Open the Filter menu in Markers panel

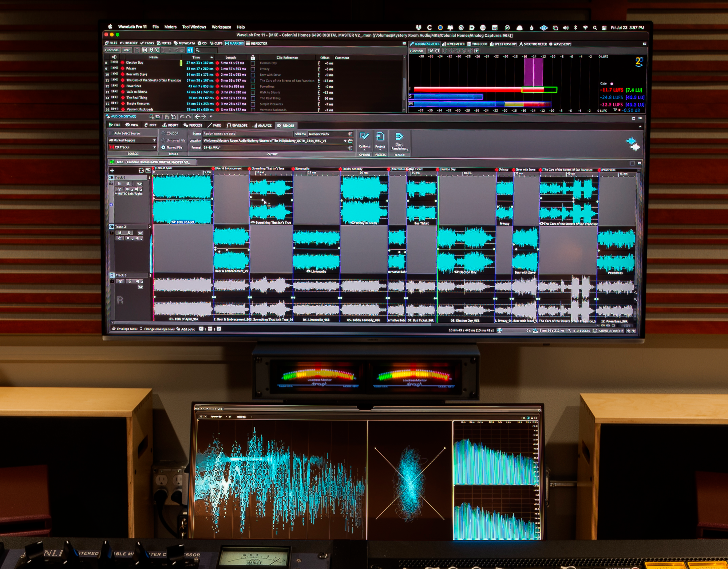click(126, 50)
